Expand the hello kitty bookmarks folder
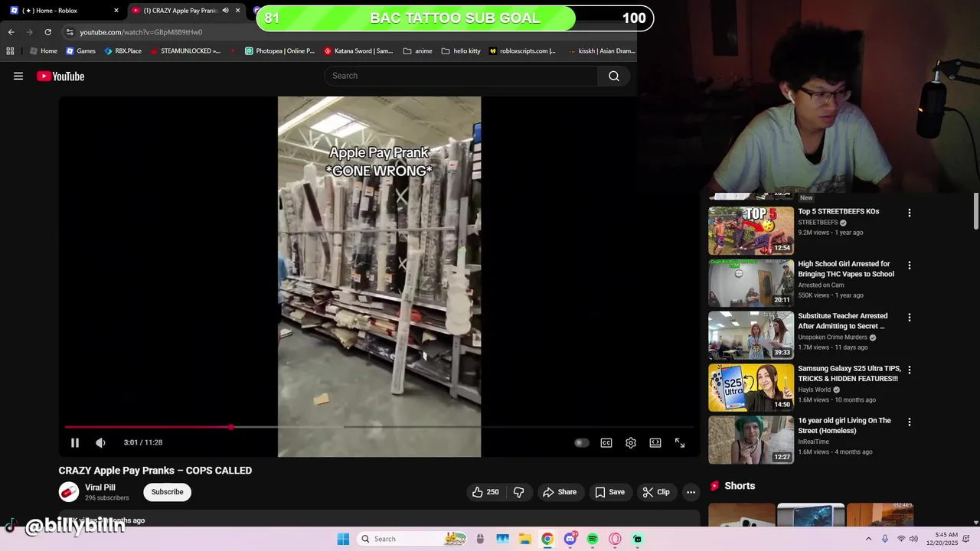This screenshot has height=551, width=980. click(x=461, y=51)
